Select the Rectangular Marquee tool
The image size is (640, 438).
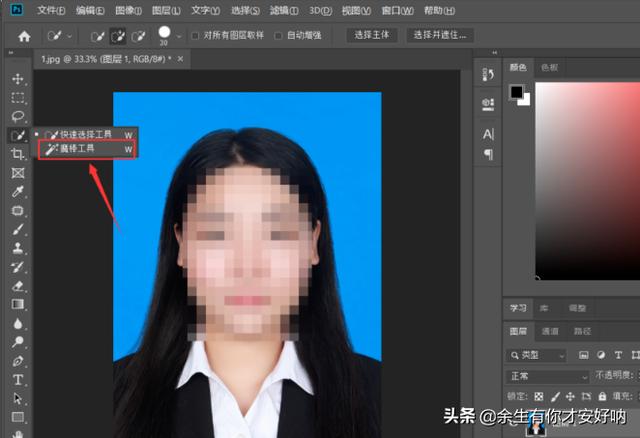click(18, 98)
